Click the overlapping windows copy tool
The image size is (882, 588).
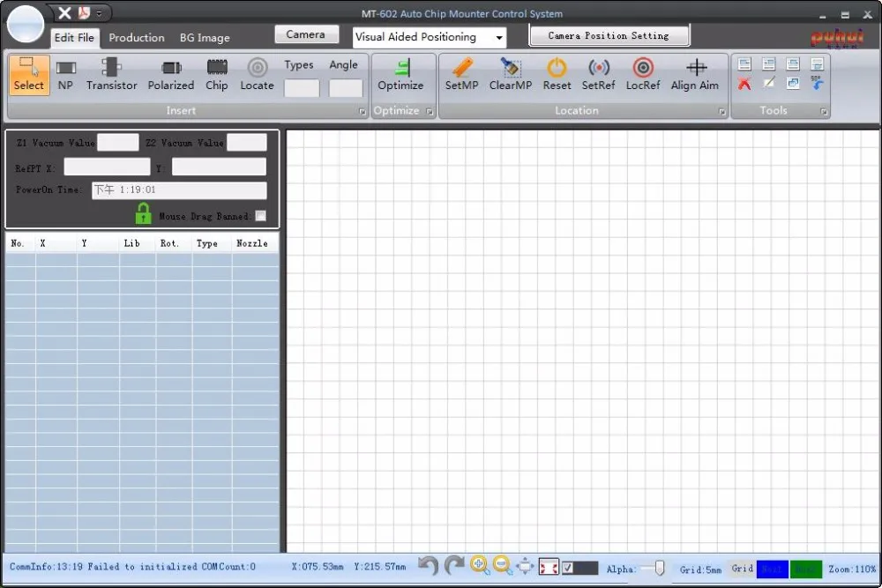click(793, 83)
